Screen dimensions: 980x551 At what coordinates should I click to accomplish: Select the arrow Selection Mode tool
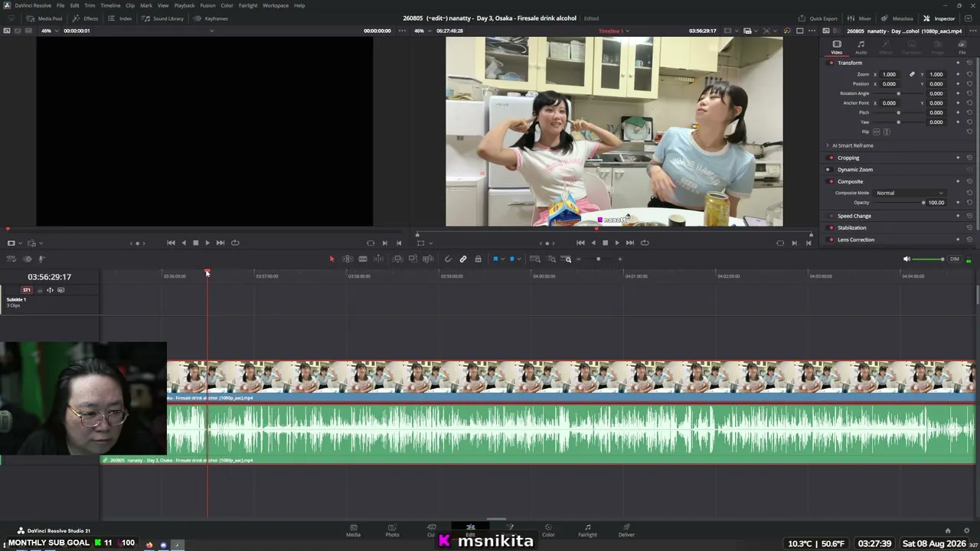[332, 259]
